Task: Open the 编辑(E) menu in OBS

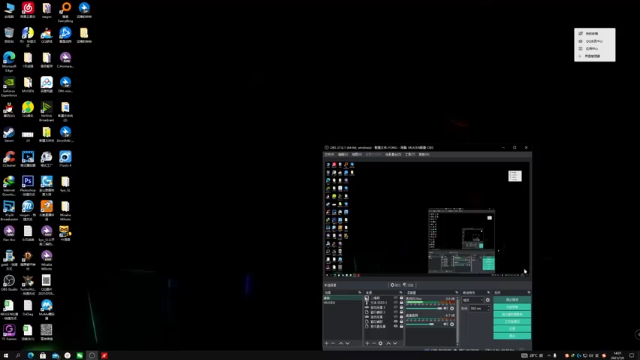Action: pyautogui.click(x=343, y=155)
